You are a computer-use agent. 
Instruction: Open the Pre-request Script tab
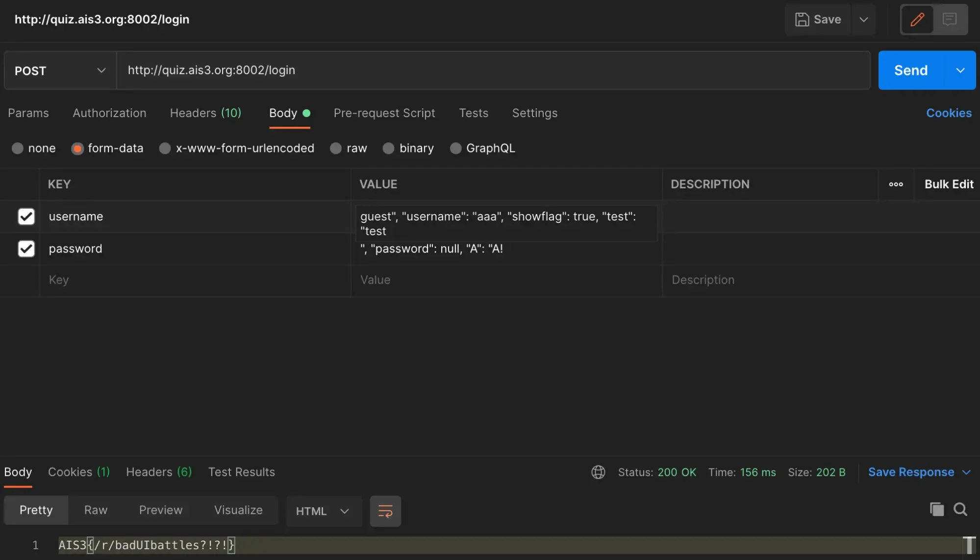pyautogui.click(x=384, y=113)
